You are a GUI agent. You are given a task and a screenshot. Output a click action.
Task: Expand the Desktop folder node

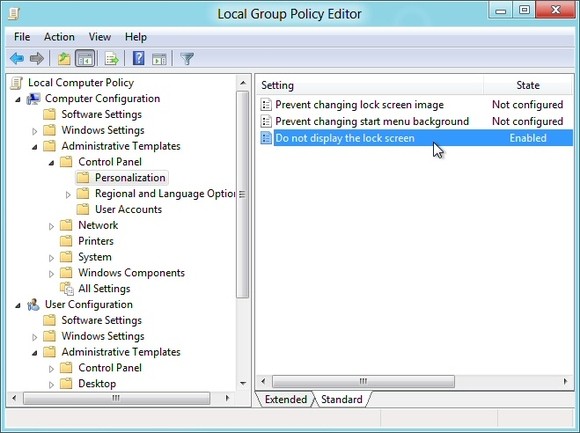51,385
